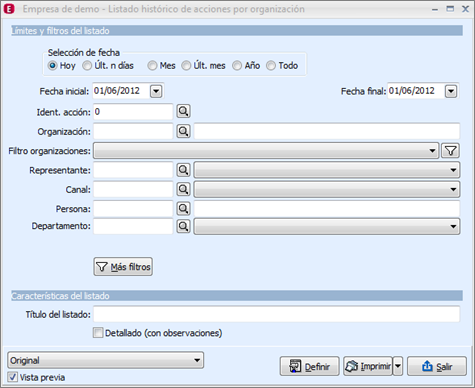Click the Ident. acción search magnifier icon
The height and width of the screenshot is (388, 475).
pos(183,111)
